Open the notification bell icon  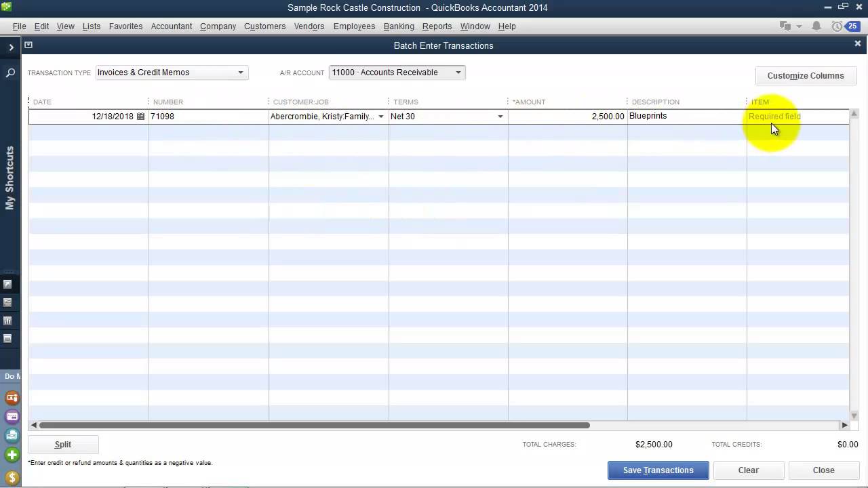(816, 26)
